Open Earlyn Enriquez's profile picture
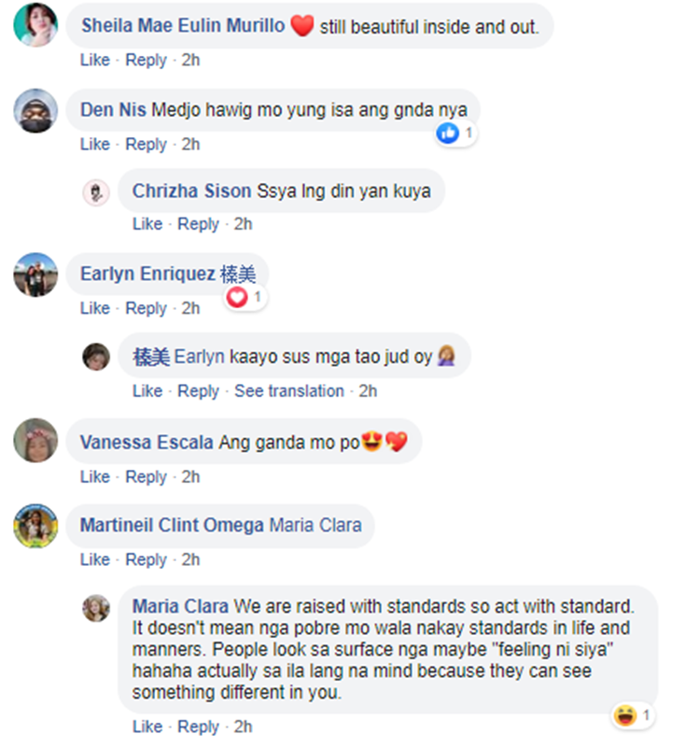 click(x=35, y=275)
